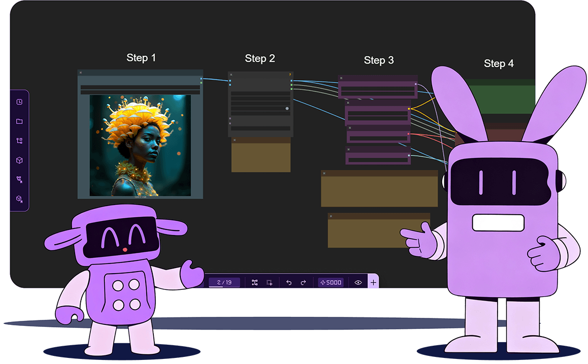Select the node workflow icon in the sidebar

point(19,141)
